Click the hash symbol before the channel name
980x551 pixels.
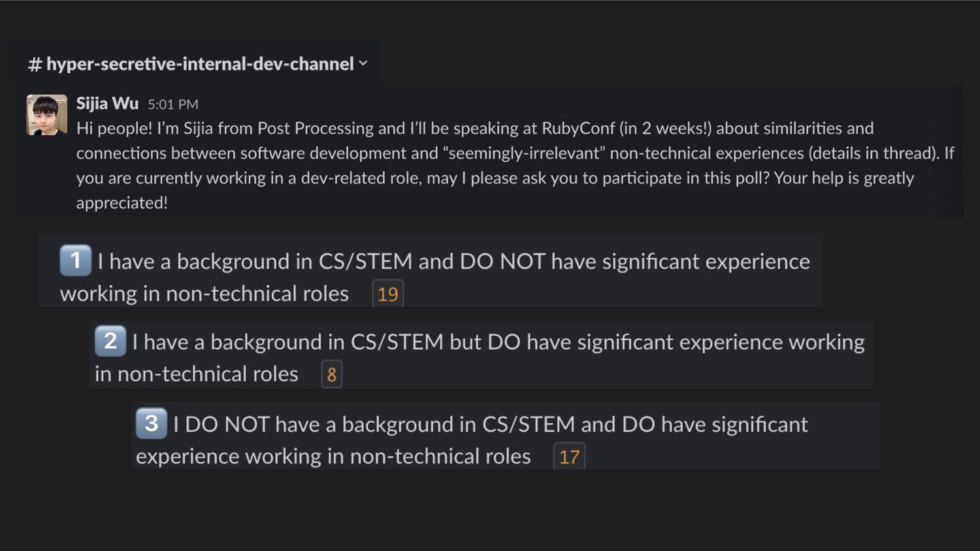35,64
